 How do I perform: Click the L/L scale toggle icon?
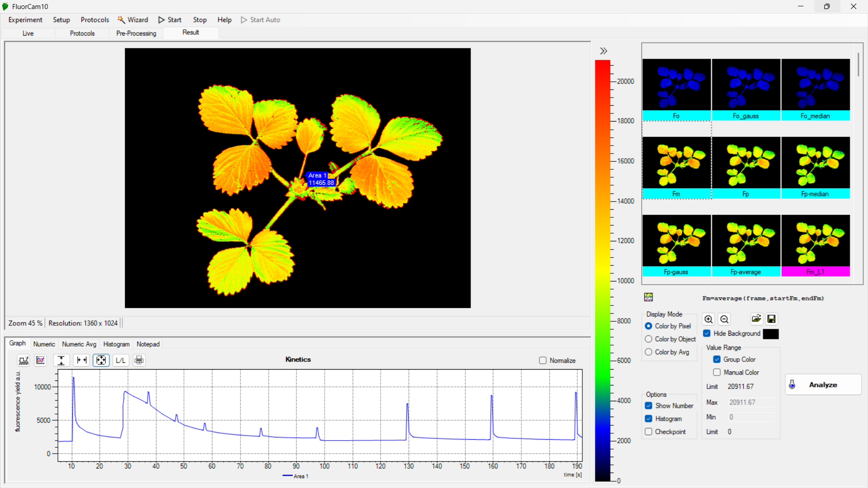tap(120, 360)
